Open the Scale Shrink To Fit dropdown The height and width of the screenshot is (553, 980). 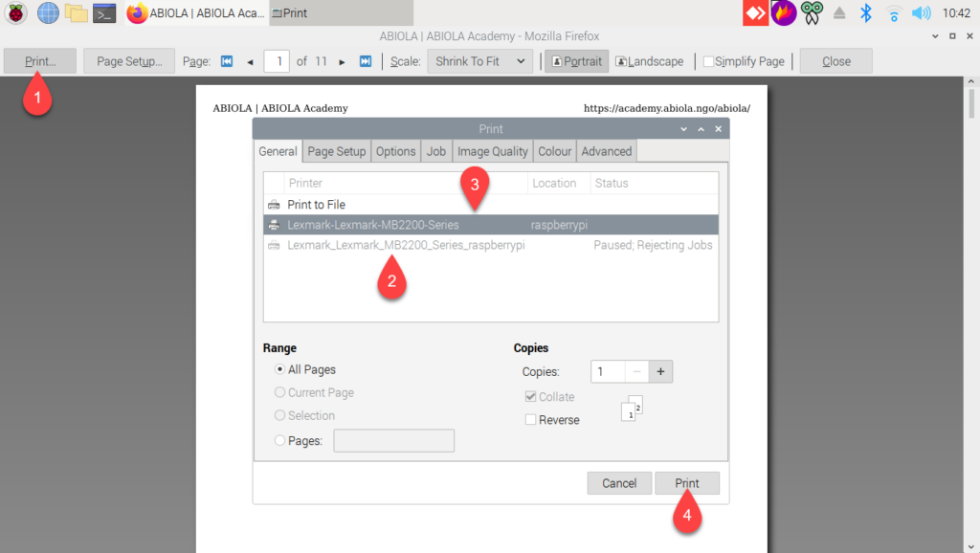[x=480, y=61]
